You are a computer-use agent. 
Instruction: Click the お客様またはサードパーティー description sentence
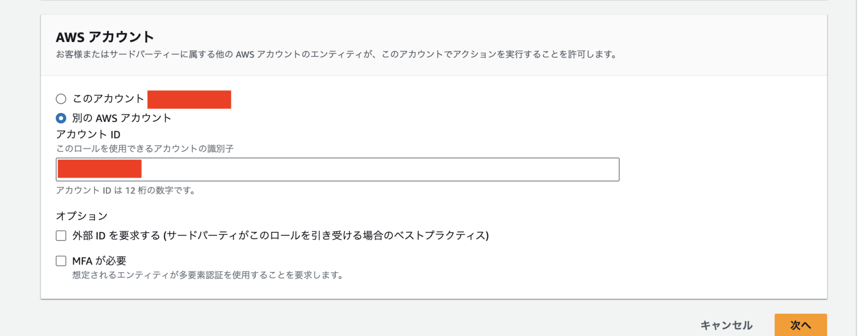click(337, 54)
